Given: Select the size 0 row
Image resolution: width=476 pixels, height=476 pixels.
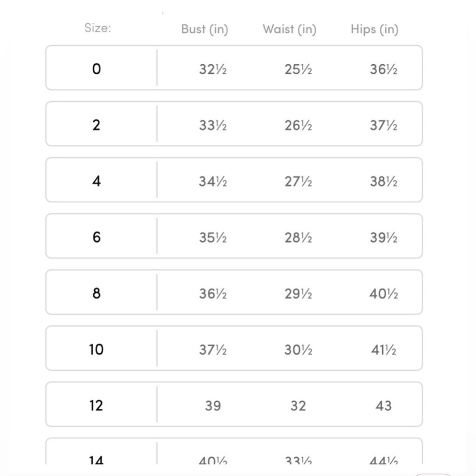Looking at the screenshot, I should [x=234, y=68].
